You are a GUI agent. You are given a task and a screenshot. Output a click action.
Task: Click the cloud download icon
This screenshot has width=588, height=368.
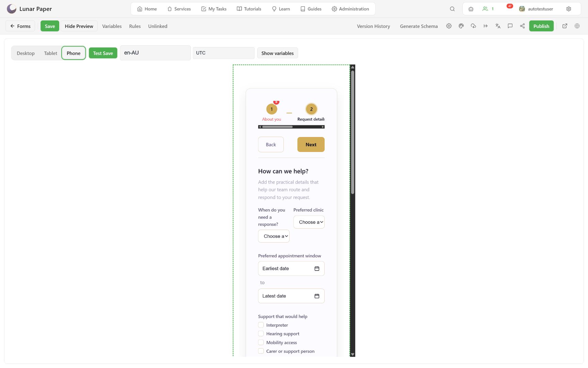473,26
